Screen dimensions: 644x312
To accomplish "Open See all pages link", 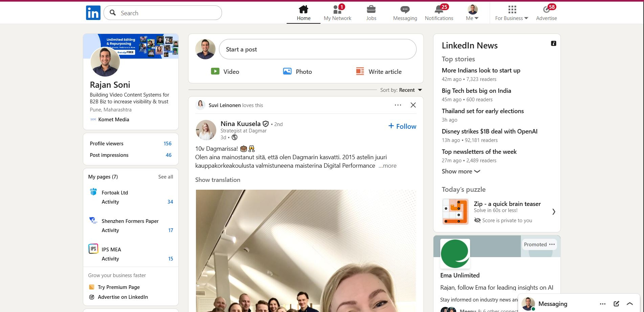I will pos(165,177).
